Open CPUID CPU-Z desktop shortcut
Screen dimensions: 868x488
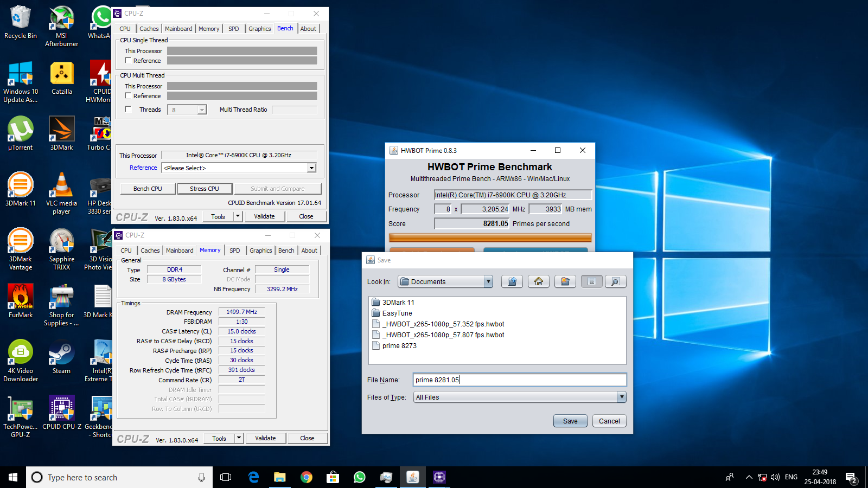[x=61, y=413]
